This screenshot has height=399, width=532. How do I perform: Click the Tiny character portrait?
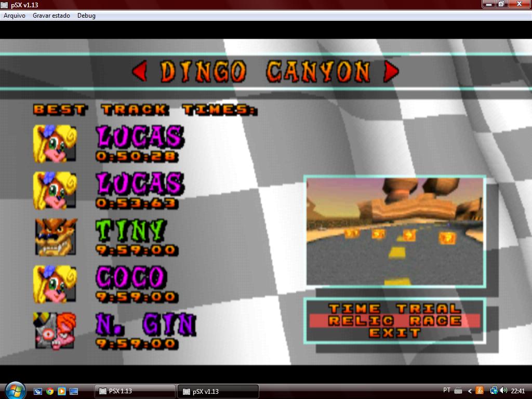[x=56, y=237]
